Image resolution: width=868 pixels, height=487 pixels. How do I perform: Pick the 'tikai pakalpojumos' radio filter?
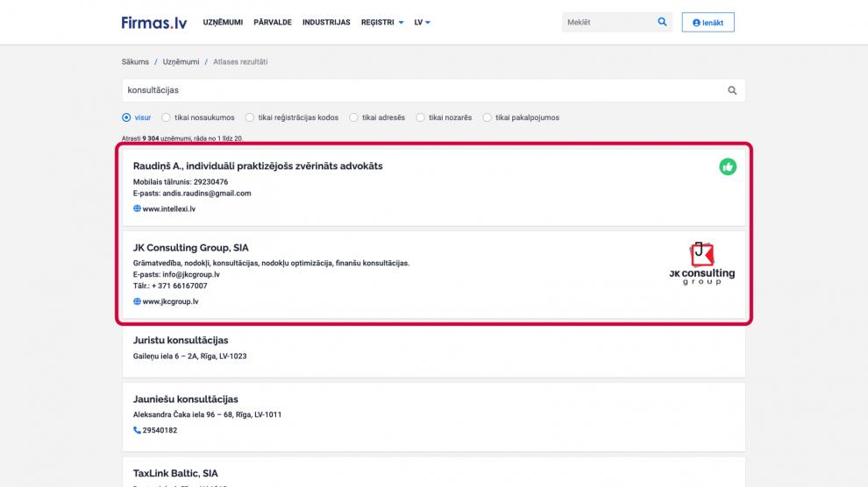click(x=487, y=117)
